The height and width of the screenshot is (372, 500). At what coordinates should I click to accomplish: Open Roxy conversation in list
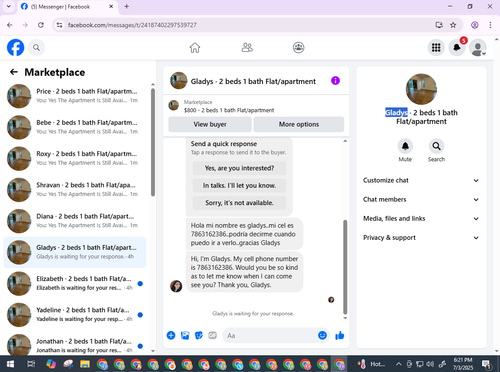pos(75,158)
